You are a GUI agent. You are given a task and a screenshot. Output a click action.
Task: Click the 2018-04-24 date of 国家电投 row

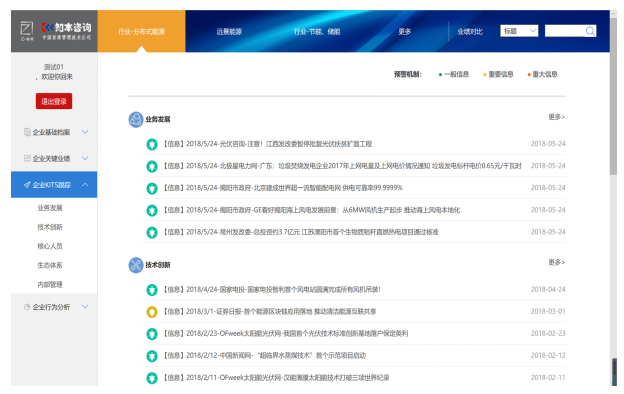click(548, 290)
